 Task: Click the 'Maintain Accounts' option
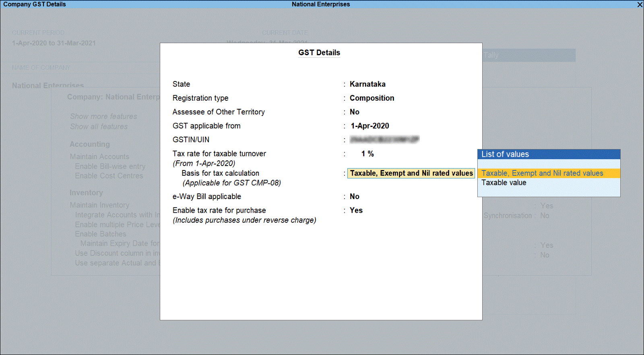[99, 157]
